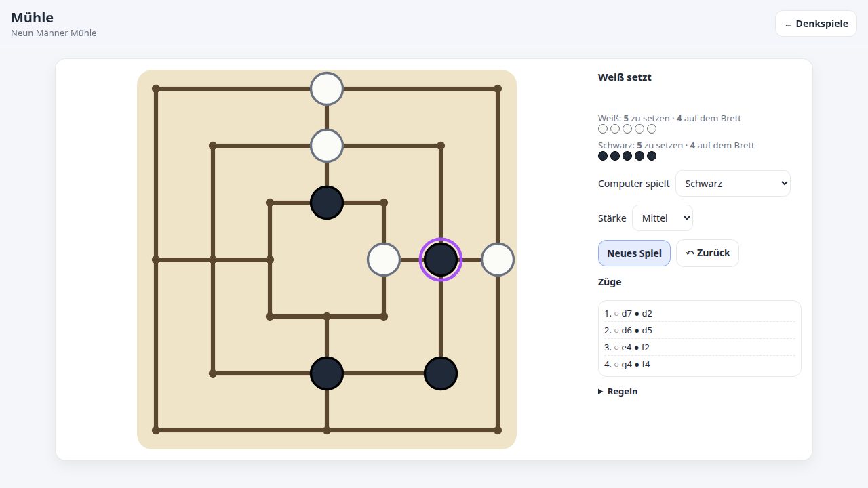Select the white piece on g4
The height and width of the screenshot is (488, 868).
(498, 260)
